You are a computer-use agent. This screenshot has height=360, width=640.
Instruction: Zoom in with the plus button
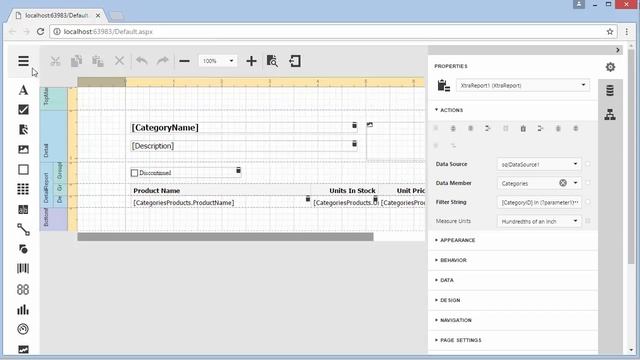click(251, 61)
